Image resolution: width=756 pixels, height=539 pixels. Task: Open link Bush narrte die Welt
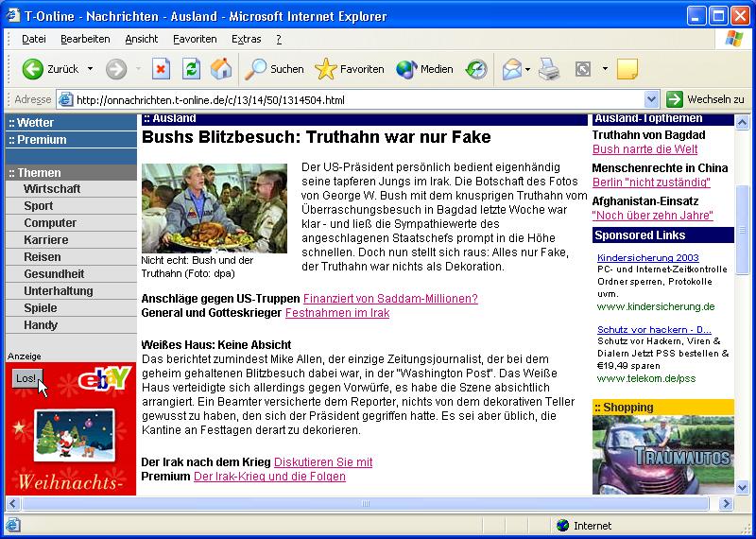645,149
